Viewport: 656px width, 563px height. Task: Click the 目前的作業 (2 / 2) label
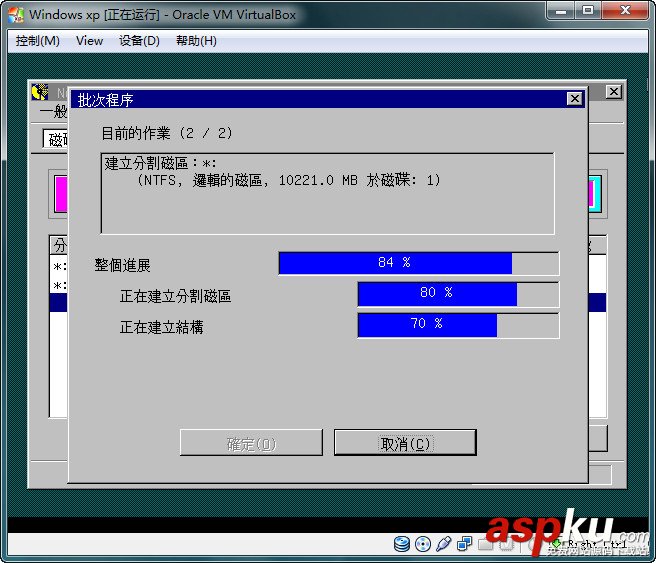(x=167, y=133)
